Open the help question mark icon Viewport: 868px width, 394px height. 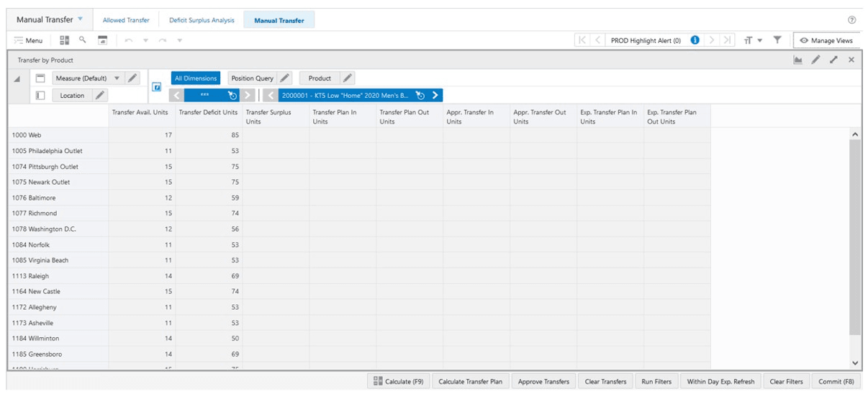point(852,20)
